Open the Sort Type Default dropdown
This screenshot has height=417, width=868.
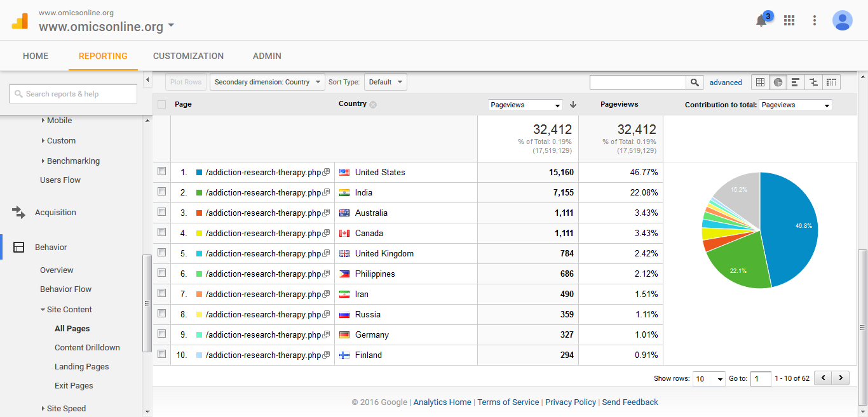(385, 82)
